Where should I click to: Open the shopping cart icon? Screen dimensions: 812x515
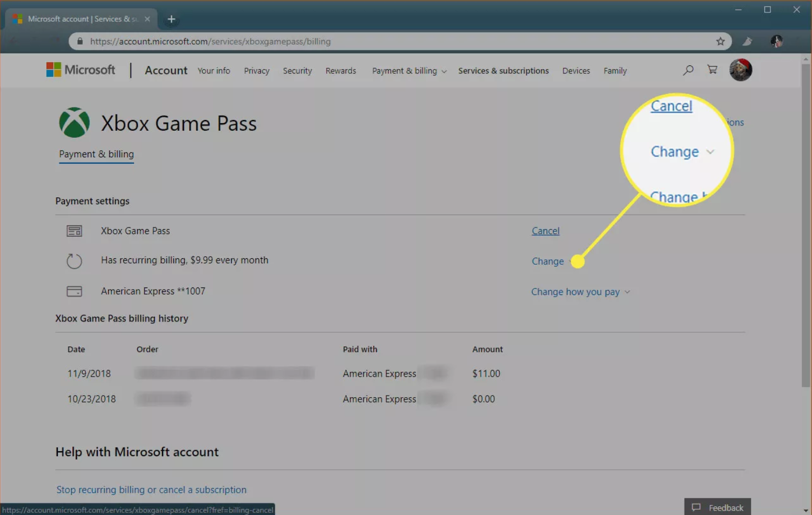coord(713,70)
